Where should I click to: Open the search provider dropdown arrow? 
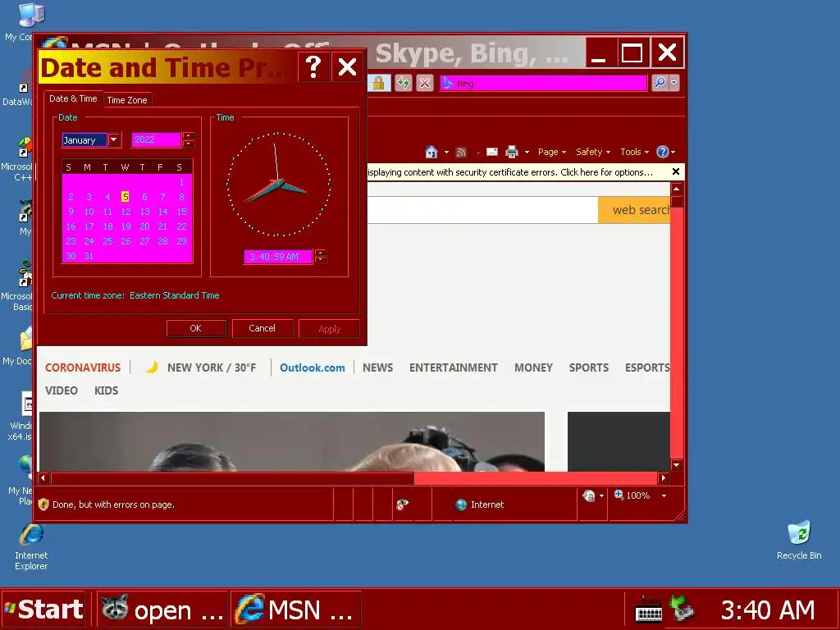click(674, 83)
